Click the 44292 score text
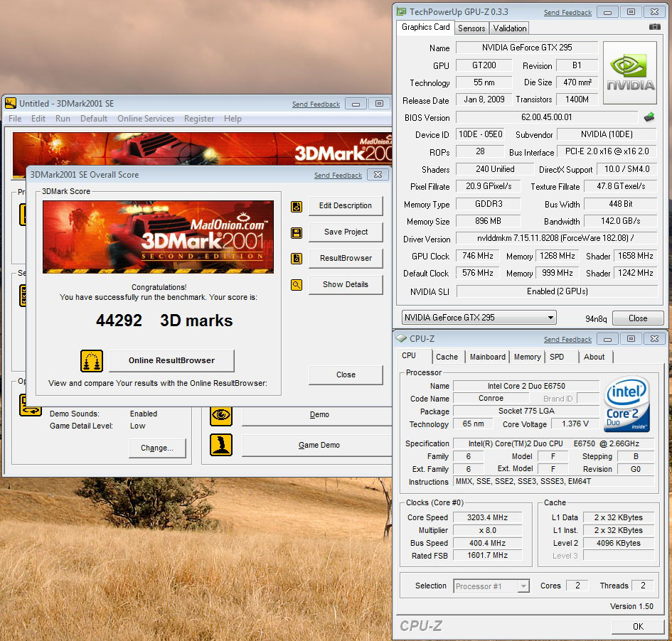Viewport: 672px width, 641px height. coord(119,320)
